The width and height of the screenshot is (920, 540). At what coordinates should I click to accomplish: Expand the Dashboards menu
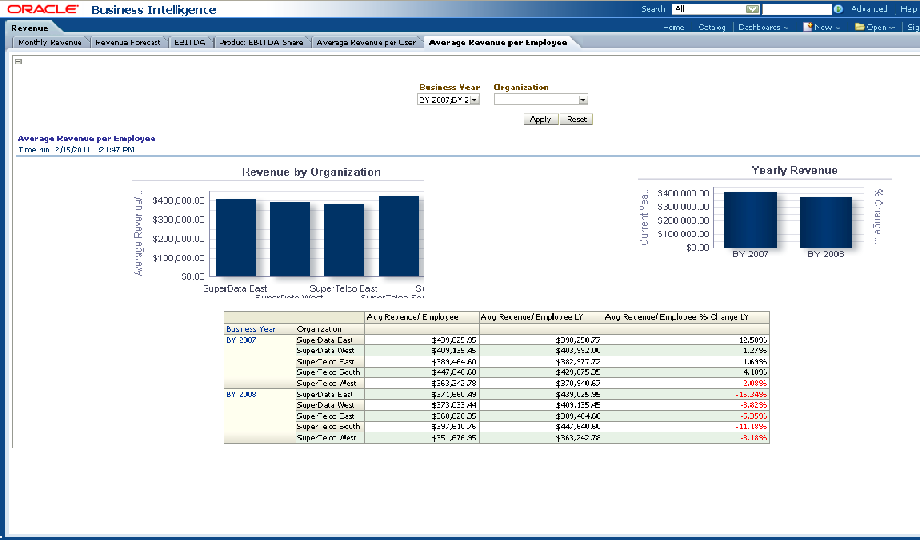[763, 27]
